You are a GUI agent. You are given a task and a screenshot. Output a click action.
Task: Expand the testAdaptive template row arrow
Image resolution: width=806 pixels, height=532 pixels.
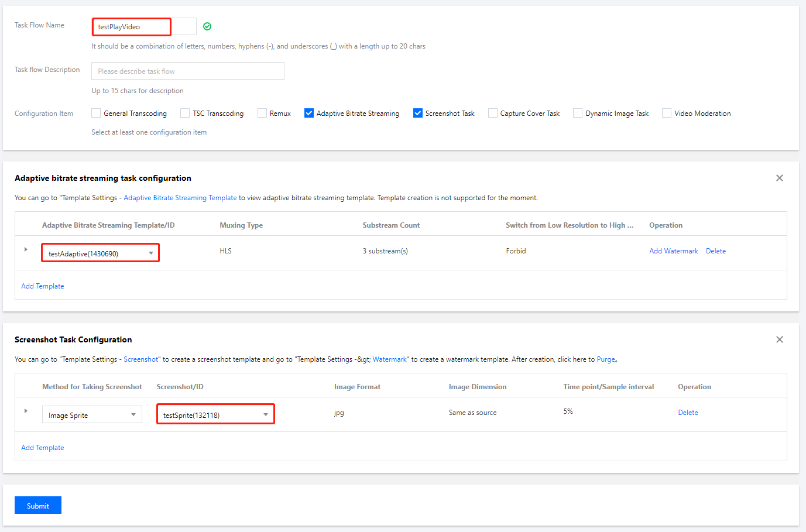click(x=26, y=249)
